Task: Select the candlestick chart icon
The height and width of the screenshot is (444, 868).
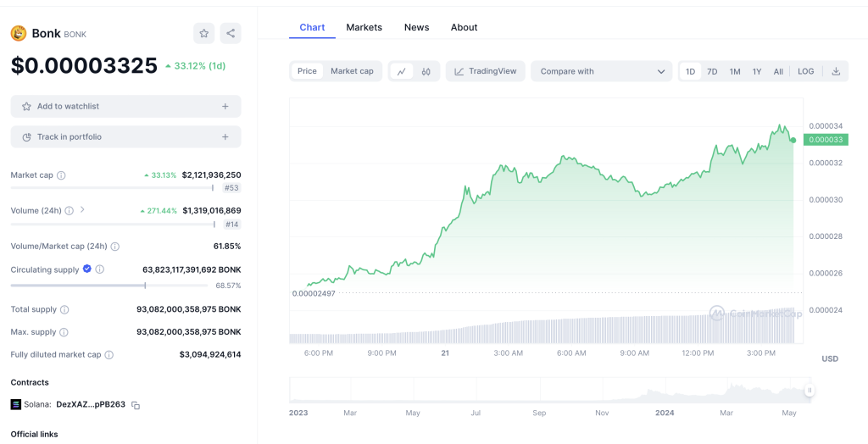Action: pos(426,71)
